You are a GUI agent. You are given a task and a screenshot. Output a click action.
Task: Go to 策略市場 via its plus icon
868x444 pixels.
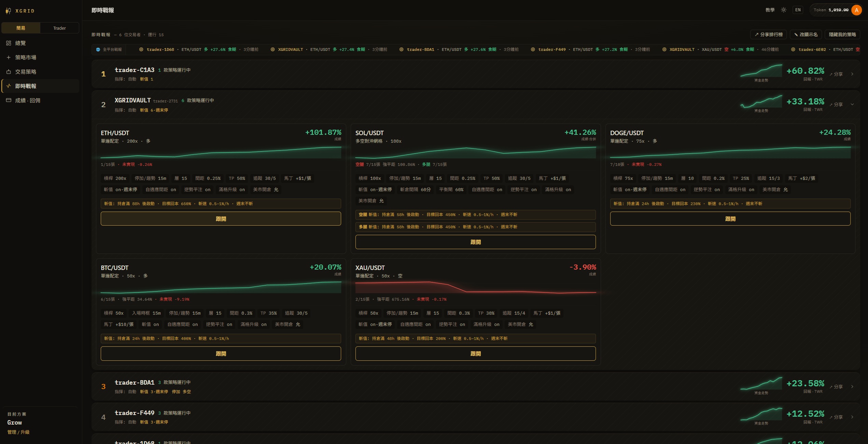pyautogui.click(x=9, y=57)
